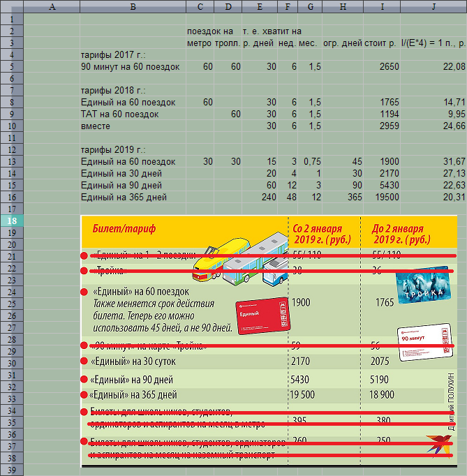Select row 13 header
Image resolution: width=467 pixels, height=476 pixels.
click(12, 161)
